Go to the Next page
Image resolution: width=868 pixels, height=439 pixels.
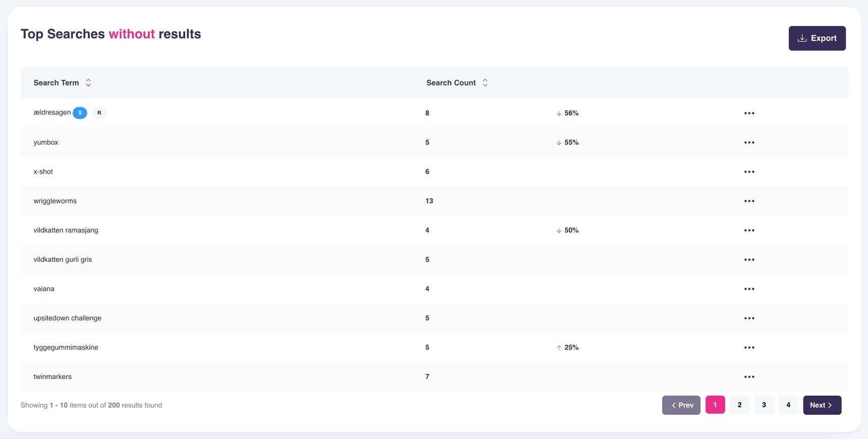[x=822, y=405]
